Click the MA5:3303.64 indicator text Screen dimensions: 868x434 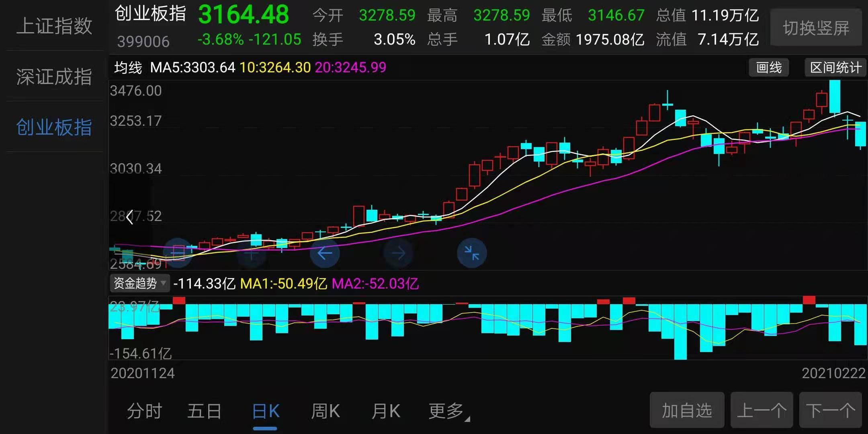(x=192, y=67)
